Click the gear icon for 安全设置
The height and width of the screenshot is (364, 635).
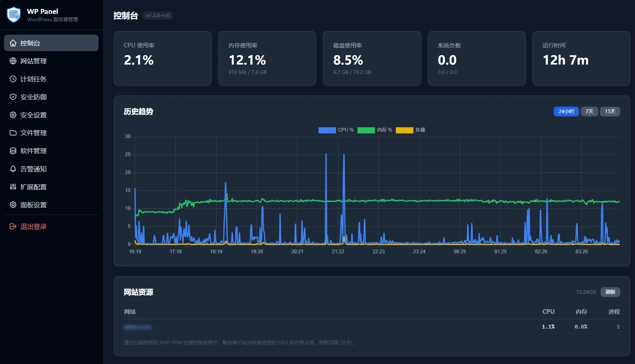click(x=13, y=115)
